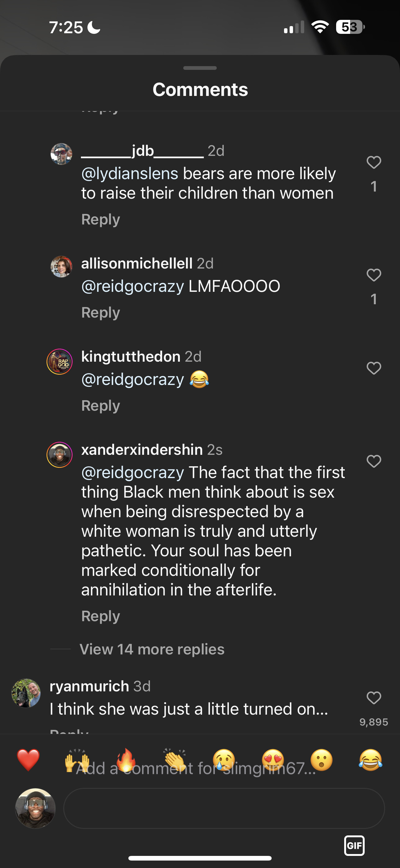
Task: Open the @reidgocrazy mention in allisonmichellell's reply
Action: click(x=133, y=287)
